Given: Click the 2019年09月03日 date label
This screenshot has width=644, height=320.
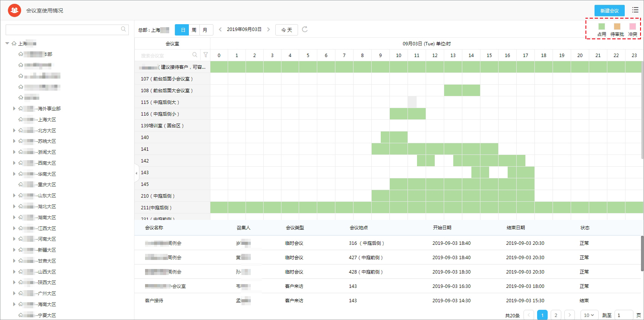Looking at the screenshot, I should point(244,29).
